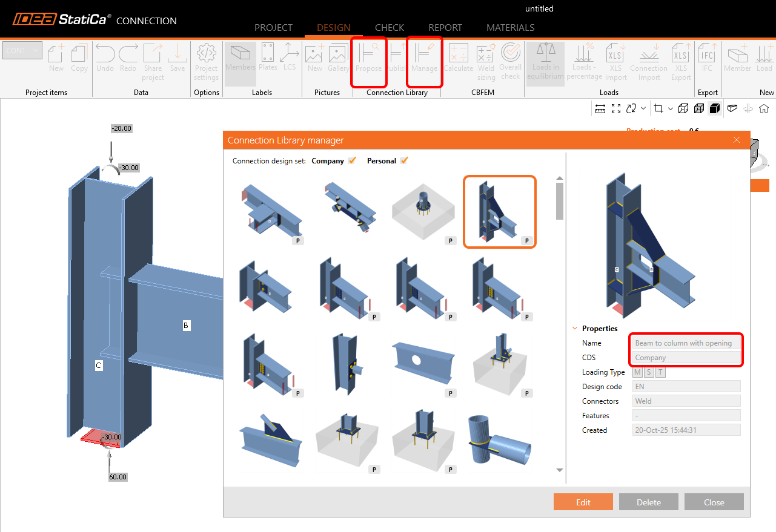Viewport: 776px width, 532px height.
Task: Switch to the CHECK tab
Action: coord(390,28)
